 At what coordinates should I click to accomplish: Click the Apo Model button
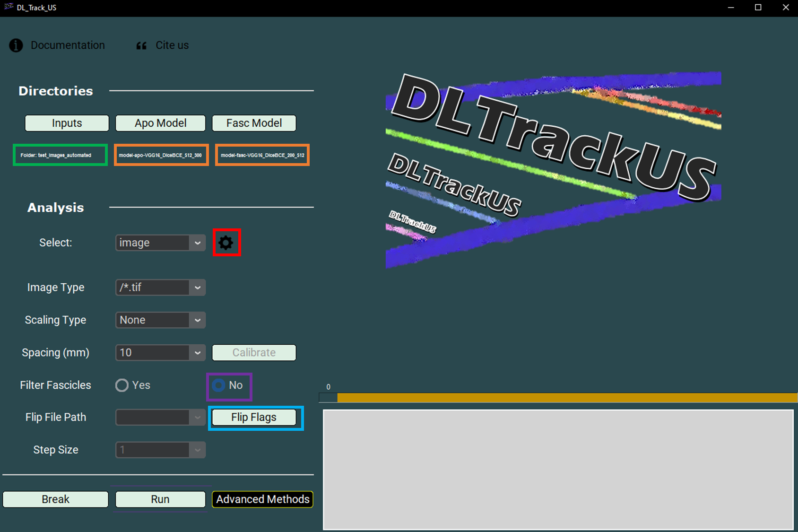160,123
